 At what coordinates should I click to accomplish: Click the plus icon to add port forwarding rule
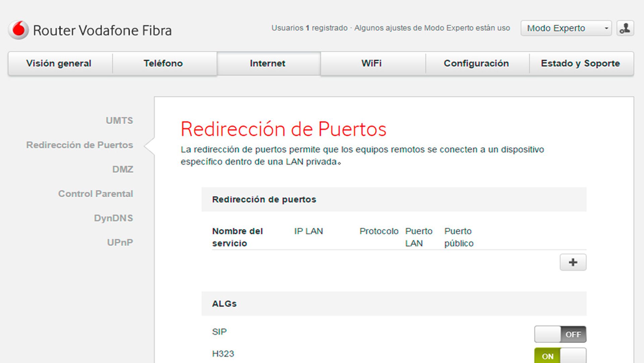point(573,262)
